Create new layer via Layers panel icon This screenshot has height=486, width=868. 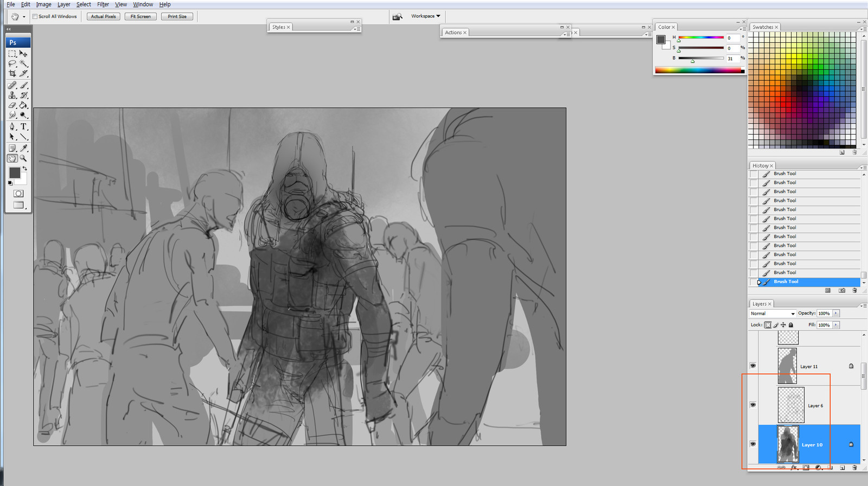843,467
